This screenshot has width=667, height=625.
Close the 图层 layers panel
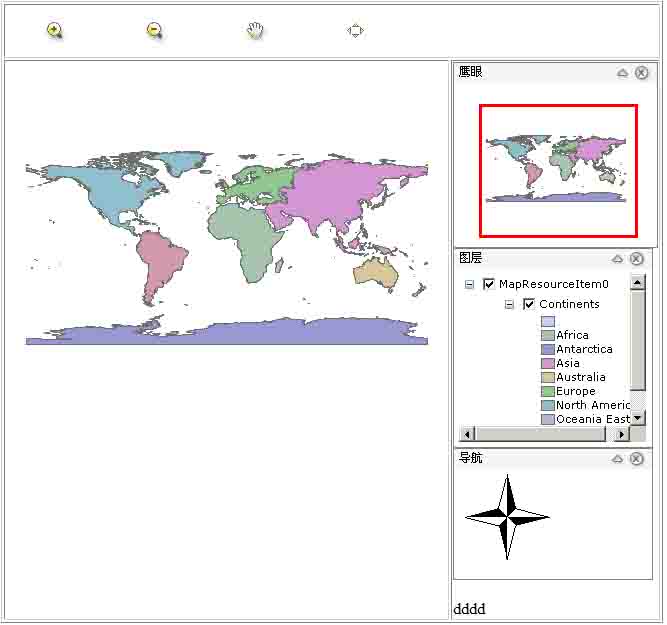pos(637,259)
